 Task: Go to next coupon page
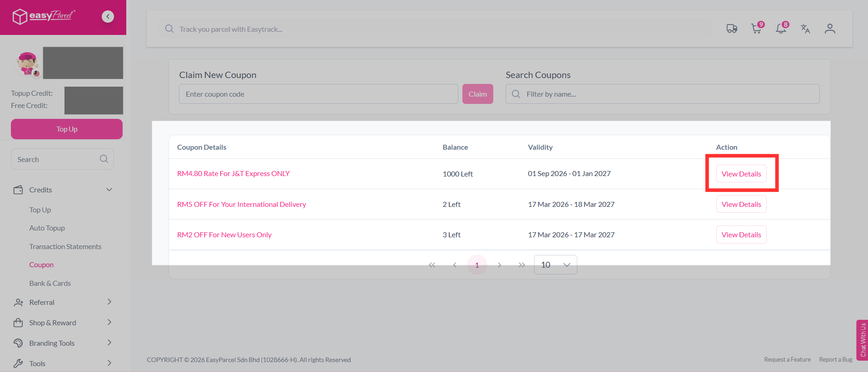click(499, 265)
